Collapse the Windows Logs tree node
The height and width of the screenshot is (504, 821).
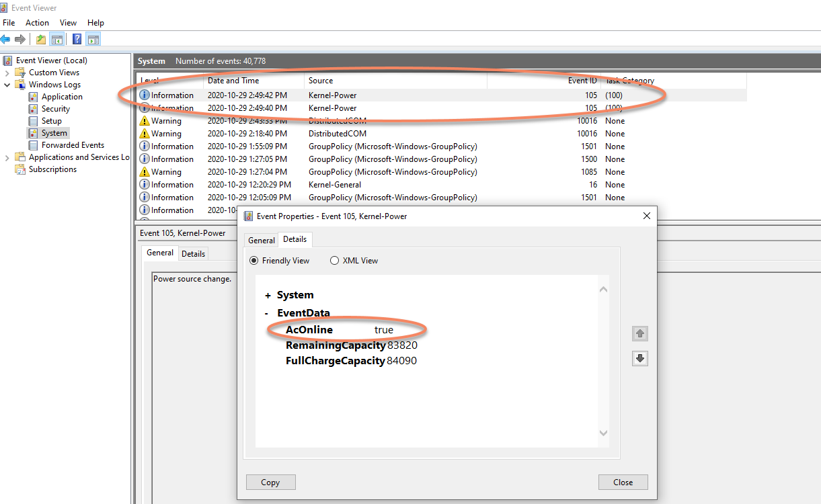[x=7, y=85]
